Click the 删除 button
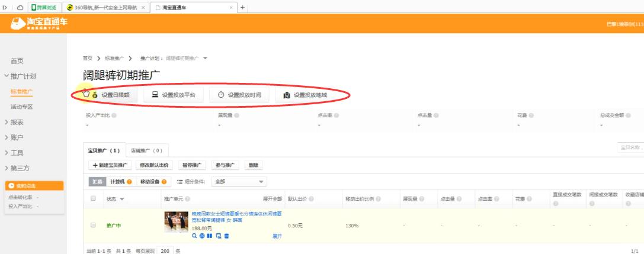Image resolution: width=644 pixels, height=254 pixels. [x=254, y=165]
